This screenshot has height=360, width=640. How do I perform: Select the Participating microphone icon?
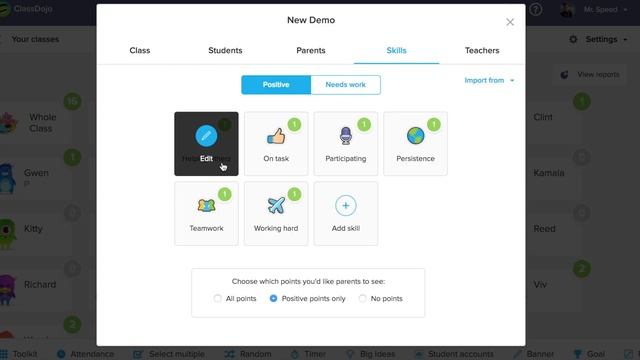346,136
